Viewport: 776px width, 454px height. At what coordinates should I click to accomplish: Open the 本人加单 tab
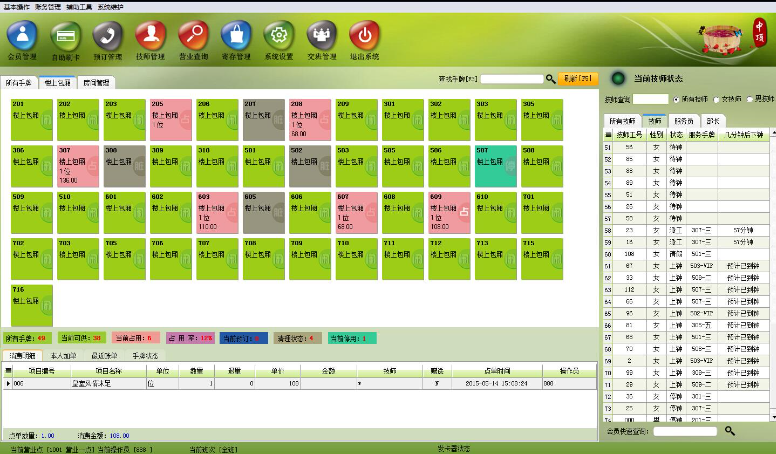[64, 355]
